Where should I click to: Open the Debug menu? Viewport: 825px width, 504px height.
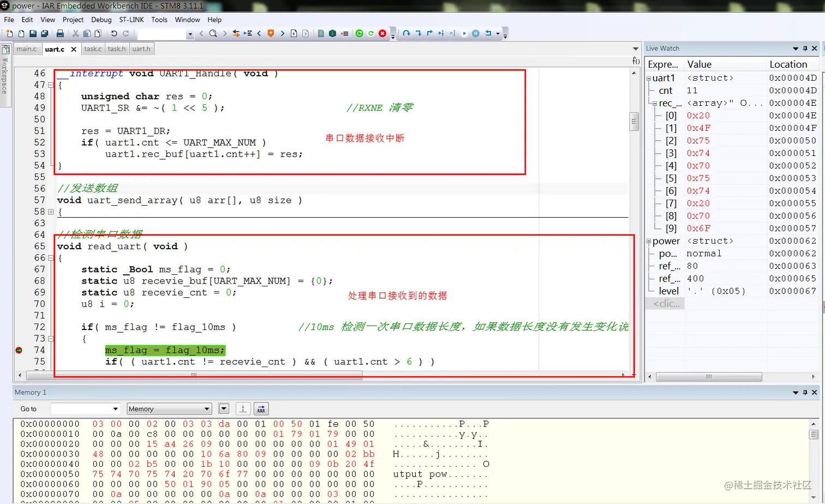[101, 20]
